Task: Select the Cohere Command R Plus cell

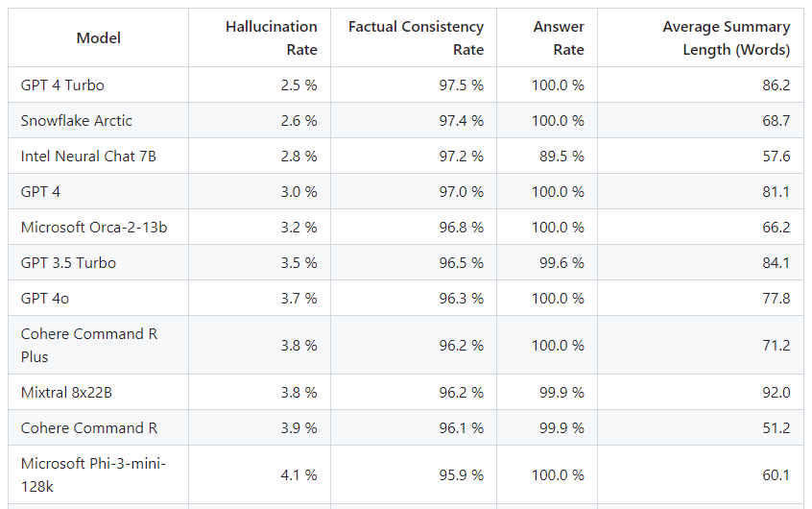Action: click(89, 346)
